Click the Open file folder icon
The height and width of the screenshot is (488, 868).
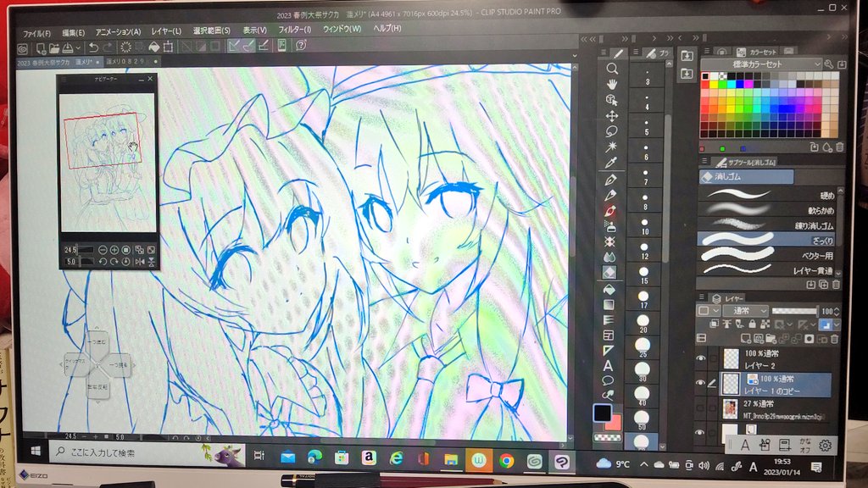click(53, 48)
